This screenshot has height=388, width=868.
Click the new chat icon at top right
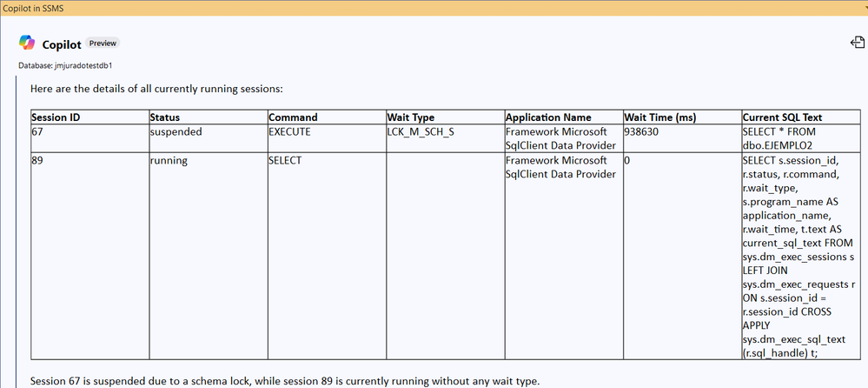(x=857, y=43)
